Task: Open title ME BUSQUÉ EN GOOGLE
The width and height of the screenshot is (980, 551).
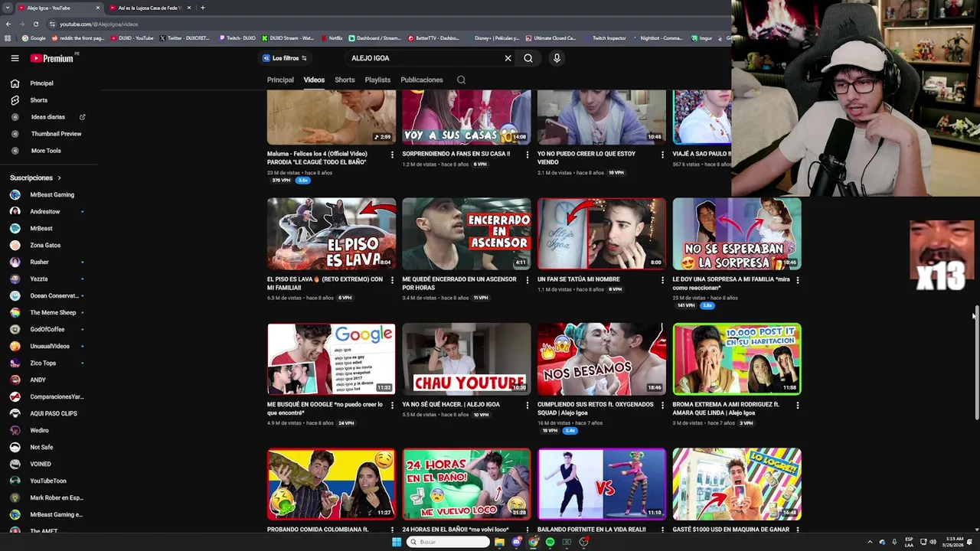Action: pos(325,409)
